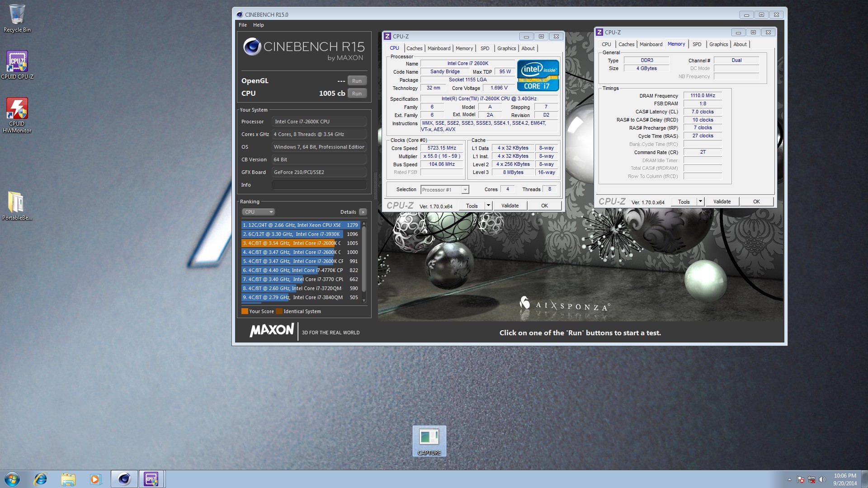This screenshot has width=868, height=488.
Task: Expand Tools dropdown arrow in left CPU-Z
Action: pyautogui.click(x=488, y=206)
